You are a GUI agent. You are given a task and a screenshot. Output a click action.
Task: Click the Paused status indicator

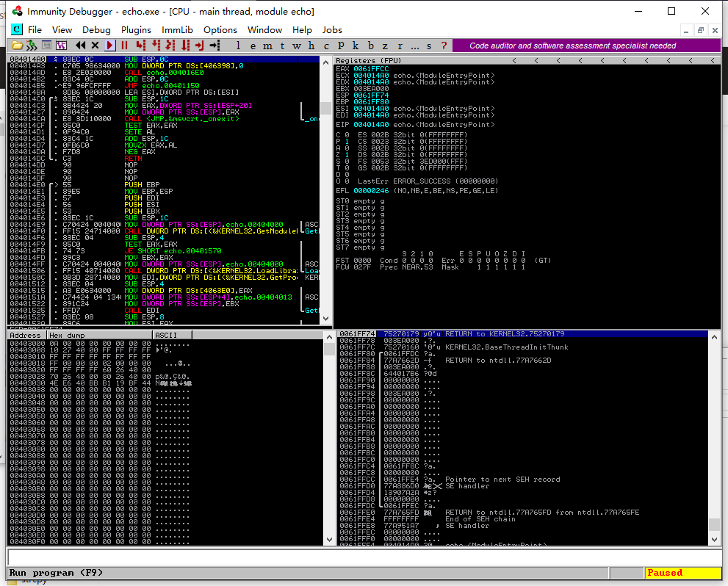(x=682, y=573)
